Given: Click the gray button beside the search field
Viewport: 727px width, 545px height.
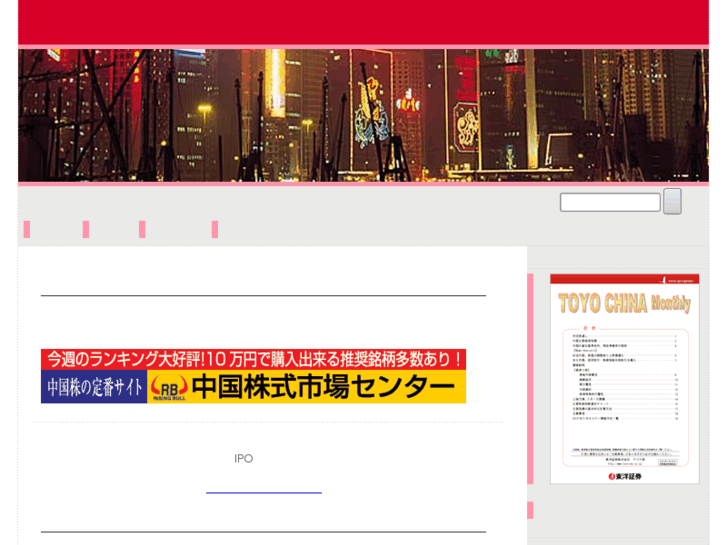Looking at the screenshot, I should coord(672,201).
